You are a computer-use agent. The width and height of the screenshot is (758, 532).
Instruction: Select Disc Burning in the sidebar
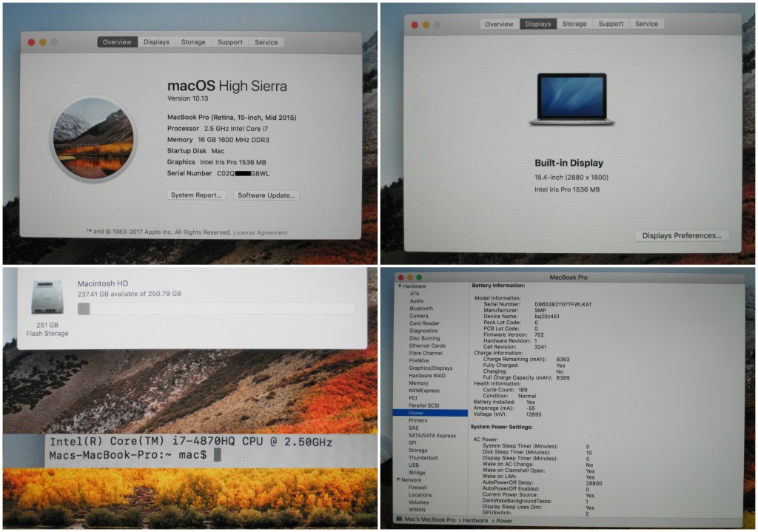(424, 338)
